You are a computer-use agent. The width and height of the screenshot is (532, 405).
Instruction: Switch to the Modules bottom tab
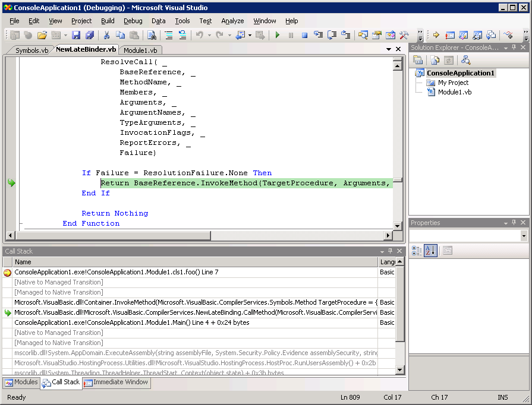coord(21,382)
